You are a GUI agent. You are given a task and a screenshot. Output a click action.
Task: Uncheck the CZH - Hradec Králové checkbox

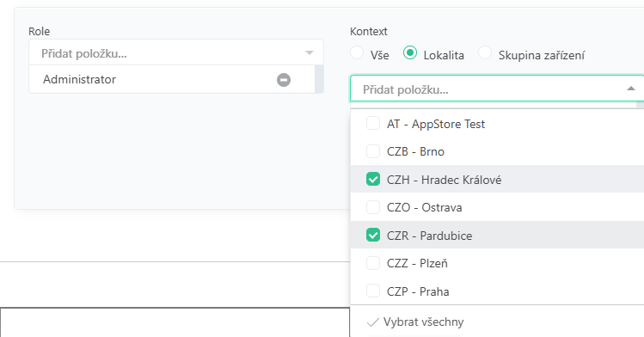[373, 179]
